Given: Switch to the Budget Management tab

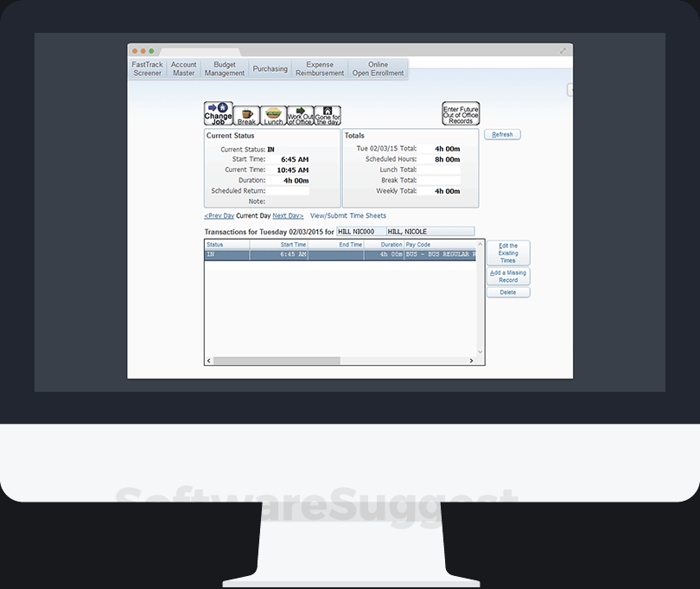Looking at the screenshot, I should pyautogui.click(x=224, y=68).
